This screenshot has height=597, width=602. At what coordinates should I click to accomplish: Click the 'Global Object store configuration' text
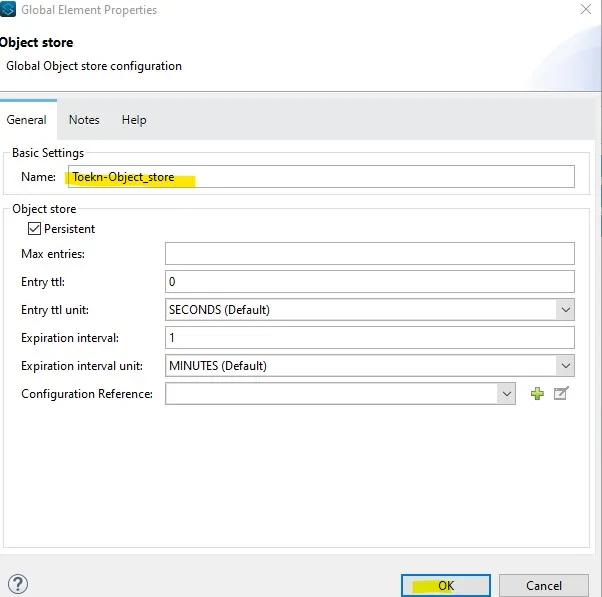94,66
